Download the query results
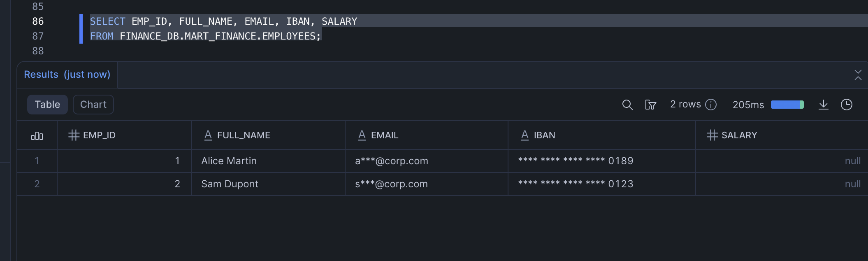The image size is (868, 261). [823, 105]
